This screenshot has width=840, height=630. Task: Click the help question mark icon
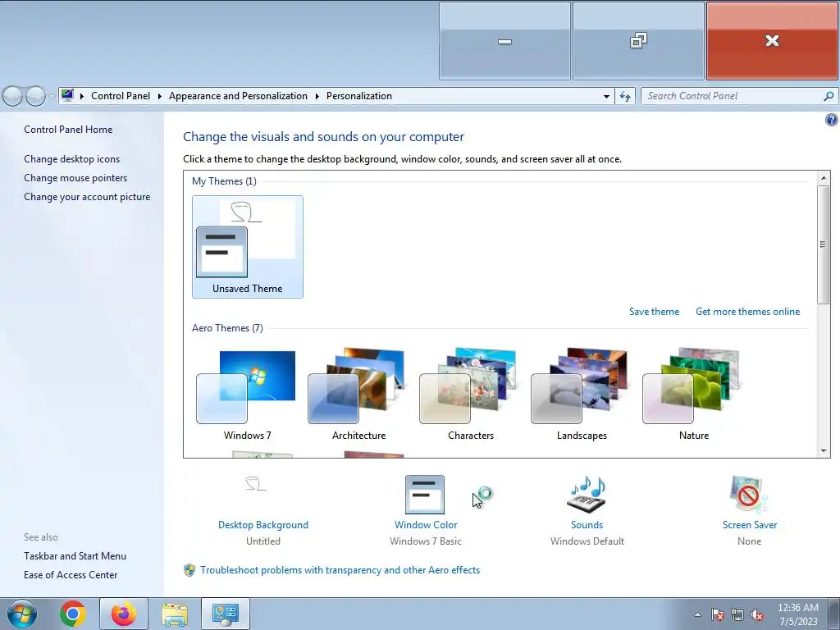tap(832, 120)
